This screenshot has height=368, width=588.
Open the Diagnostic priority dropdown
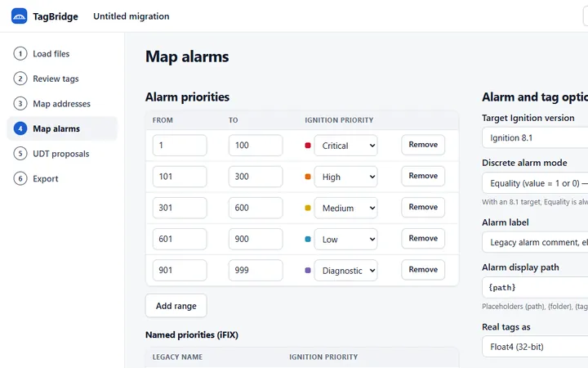[345, 270]
